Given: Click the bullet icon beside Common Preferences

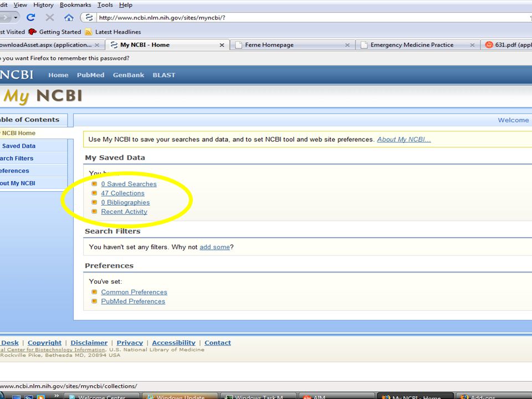Looking at the screenshot, I should pos(95,292).
